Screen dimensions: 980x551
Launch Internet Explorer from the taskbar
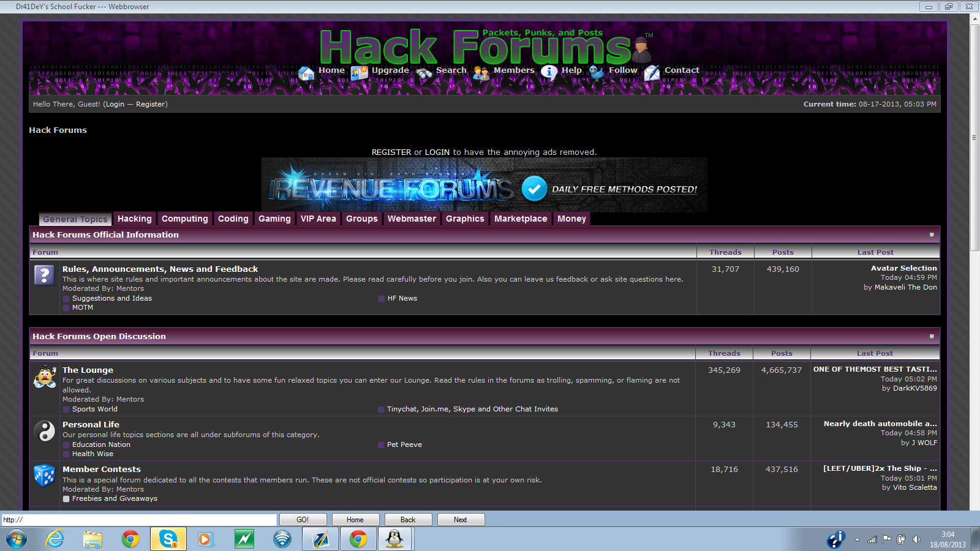[x=55, y=539]
